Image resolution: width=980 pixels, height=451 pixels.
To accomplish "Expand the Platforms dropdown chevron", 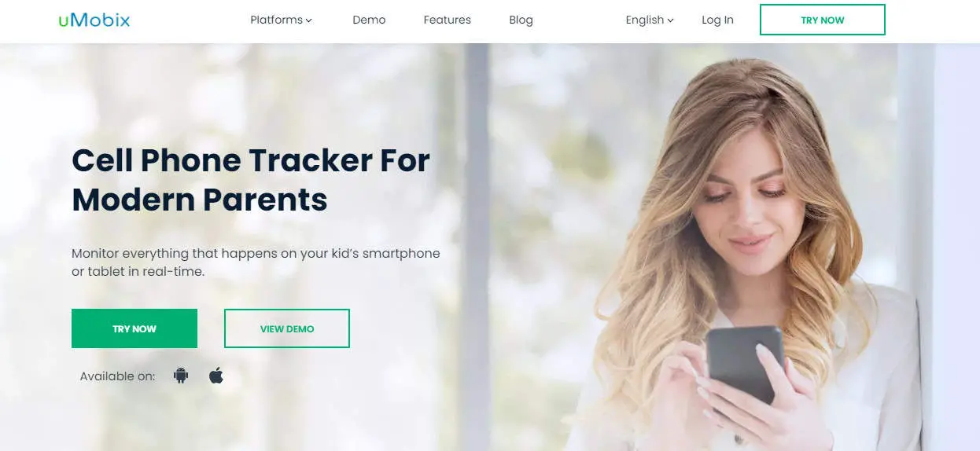I will (x=309, y=20).
